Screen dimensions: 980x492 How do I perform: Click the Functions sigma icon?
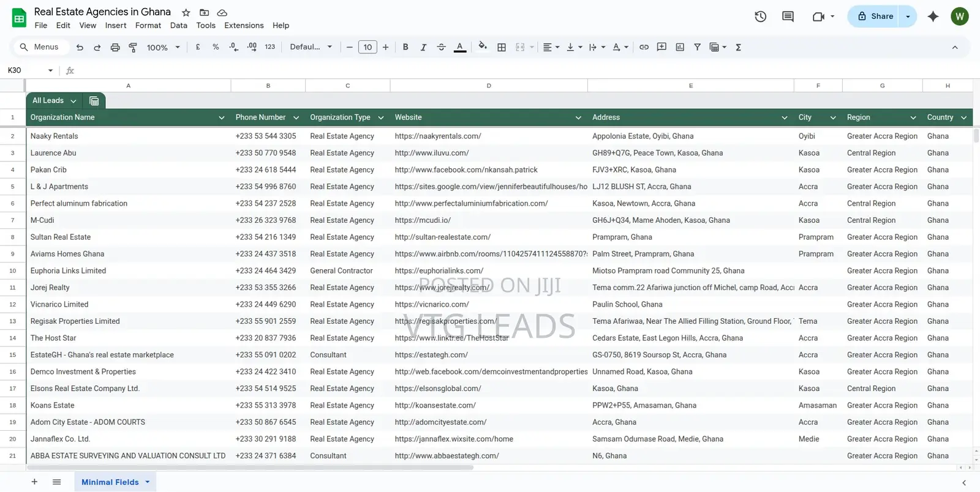coord(738,47)
